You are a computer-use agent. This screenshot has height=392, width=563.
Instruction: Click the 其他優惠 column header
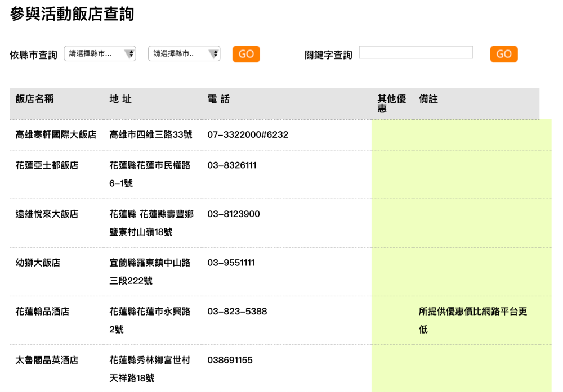coord(391,103)
